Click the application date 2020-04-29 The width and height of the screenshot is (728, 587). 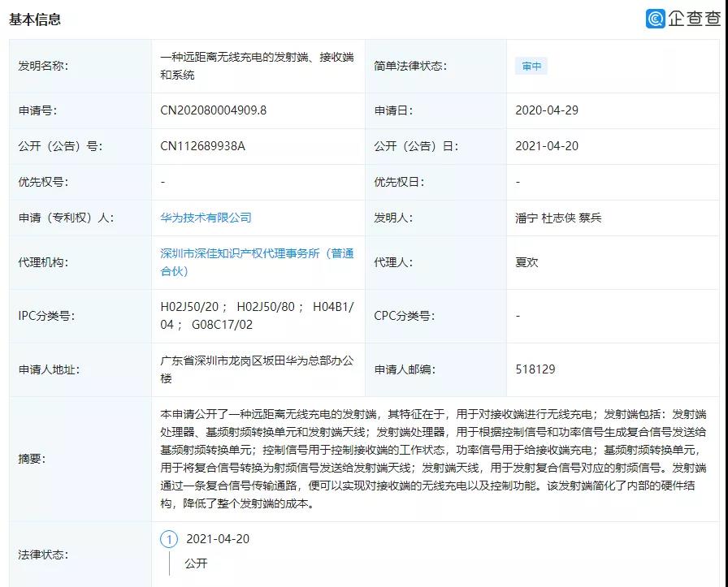pos(547,110)
